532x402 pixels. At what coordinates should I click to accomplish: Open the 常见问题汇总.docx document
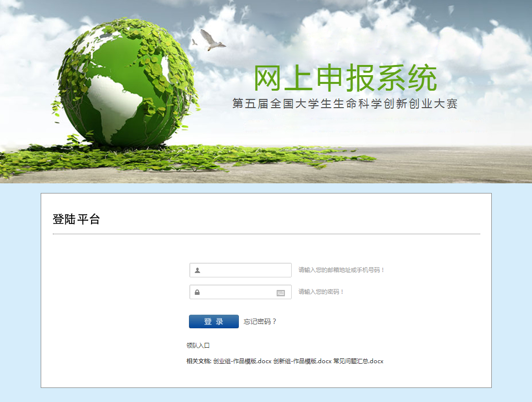[x=358, y=361]
